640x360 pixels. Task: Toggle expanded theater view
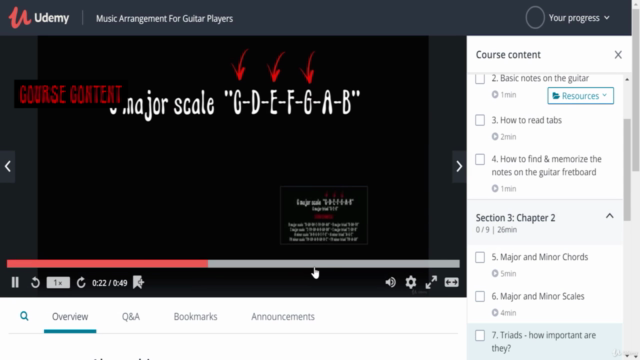click(x=451, y=282)
